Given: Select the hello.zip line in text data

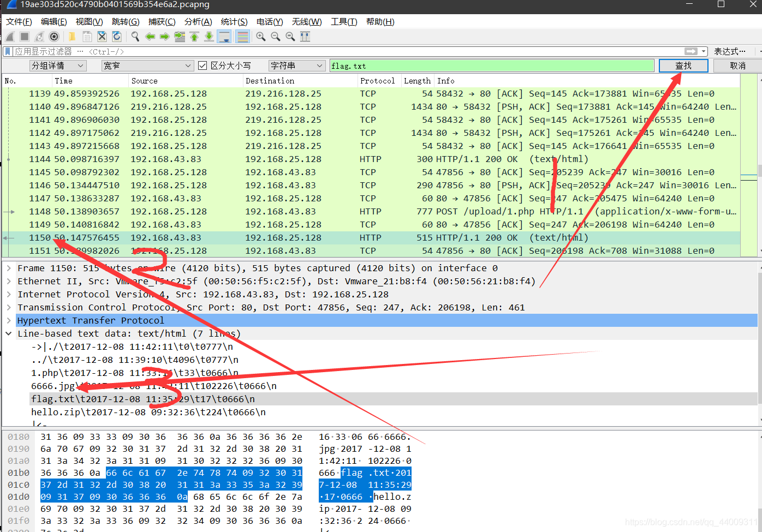Looking at the screenshot, I should click(x=148, y=412).
